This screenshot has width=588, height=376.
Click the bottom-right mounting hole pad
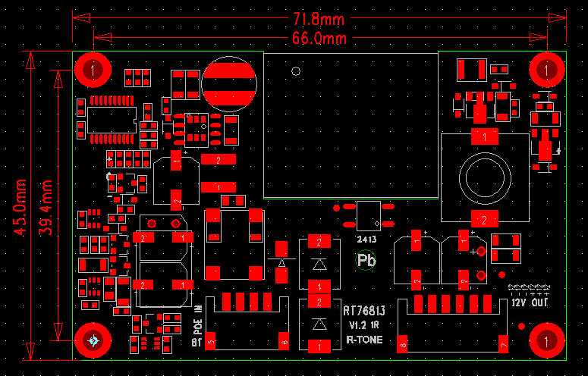point(546,340)
